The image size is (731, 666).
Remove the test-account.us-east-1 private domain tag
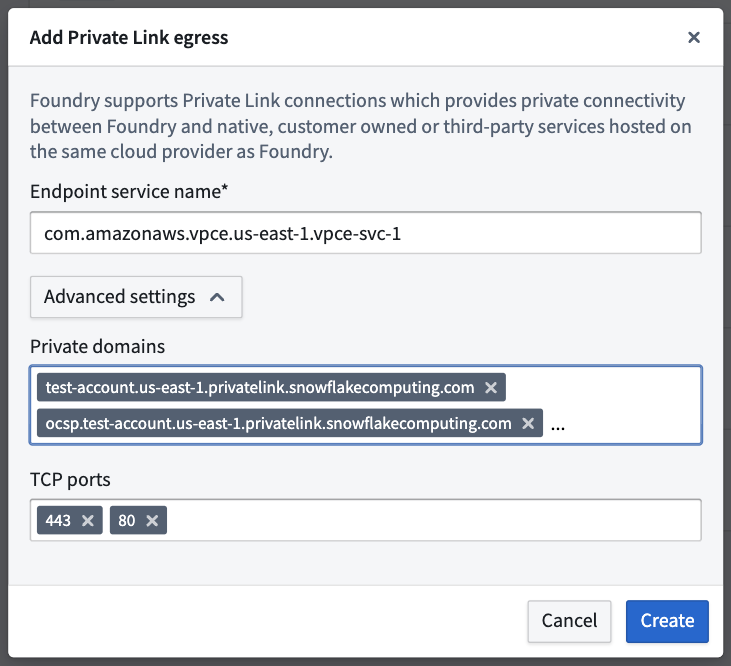[490, 387]
